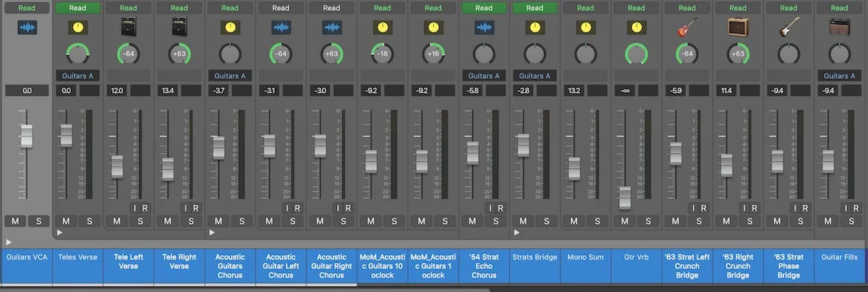Click Read button on Acoustic Guitar Right Chorus
This screenshot has height=292, width=868.
click(331, 8)
